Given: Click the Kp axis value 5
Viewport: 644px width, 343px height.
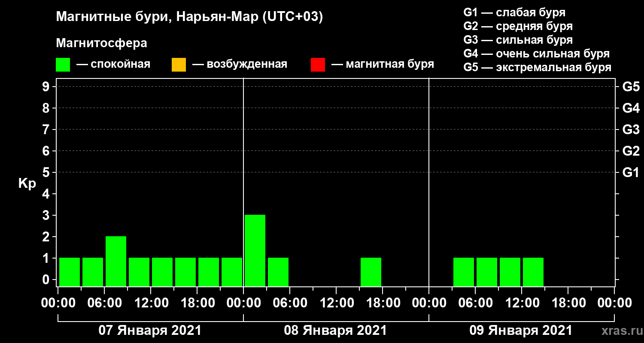Looking at the screenshot, I should click(47, 172).
